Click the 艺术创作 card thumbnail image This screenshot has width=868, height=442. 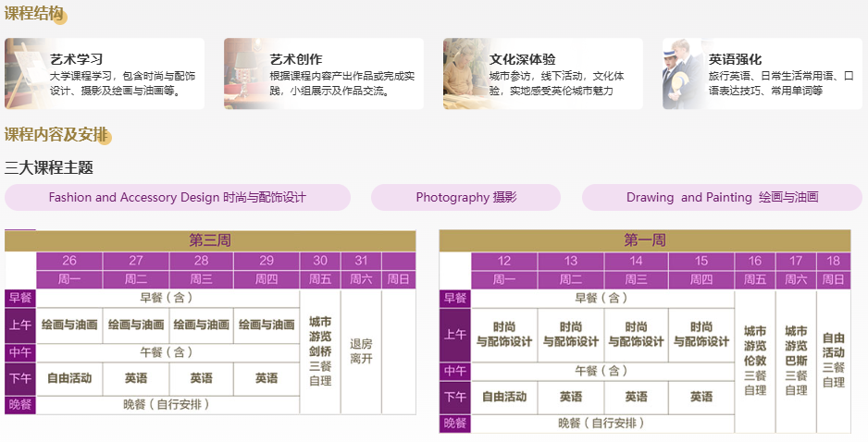coord(245,74)
